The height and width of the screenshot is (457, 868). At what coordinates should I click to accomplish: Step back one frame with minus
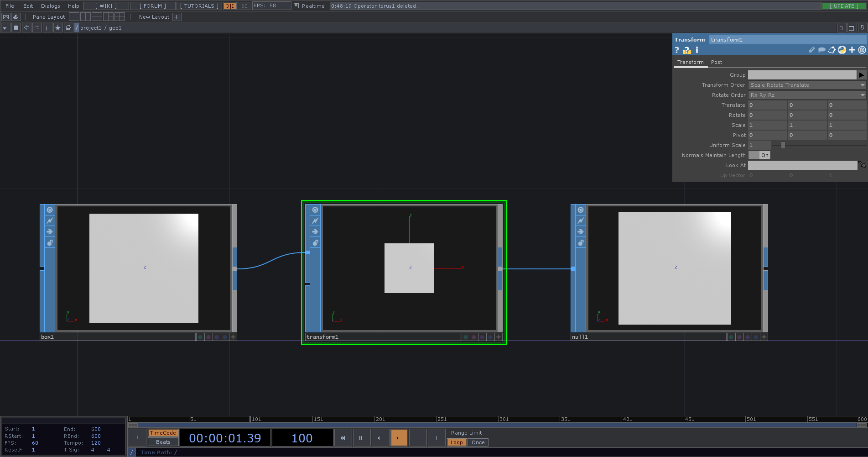click(x=417, y=438)
